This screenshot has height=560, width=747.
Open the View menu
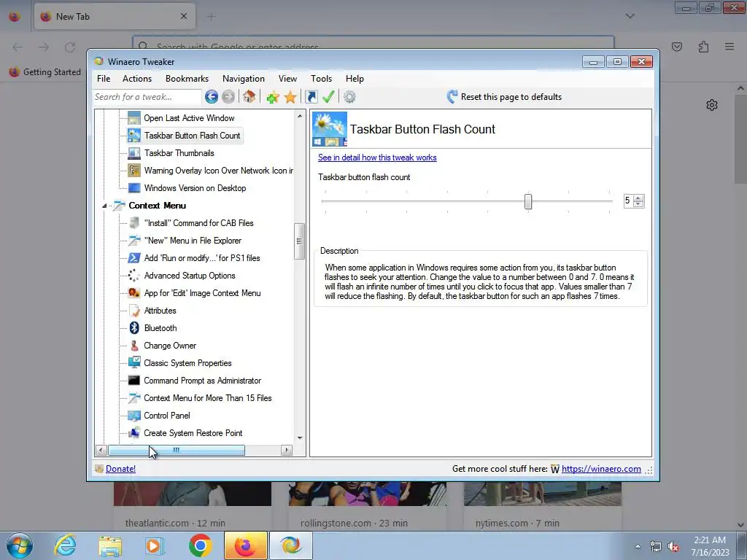287,79
